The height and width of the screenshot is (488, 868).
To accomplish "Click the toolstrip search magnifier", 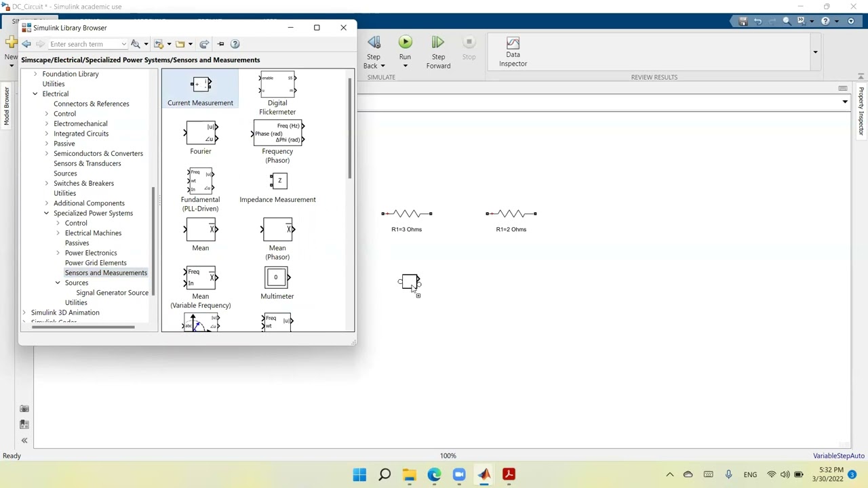I will tap(787, 21).
